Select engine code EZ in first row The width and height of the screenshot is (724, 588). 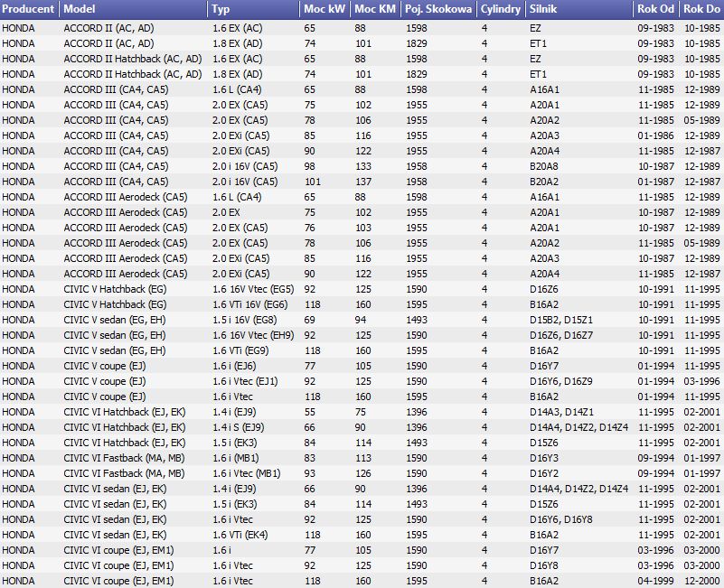[x=535, y=28]
